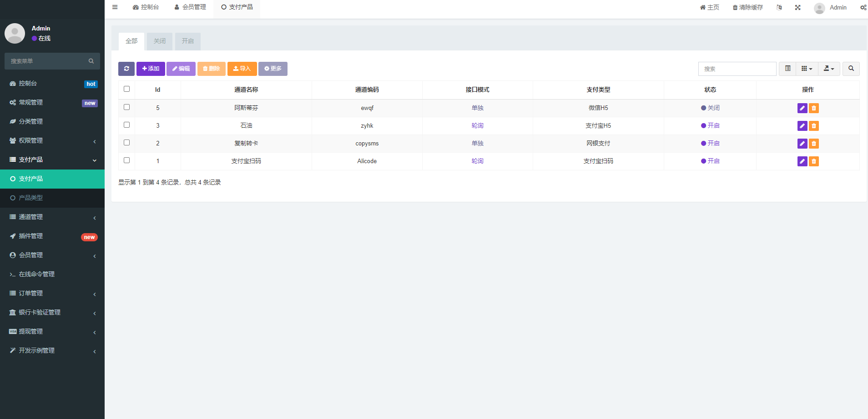Switch to the 会员管理 top tab
Viewport: 868px width, 419px height.
[190, 7]
